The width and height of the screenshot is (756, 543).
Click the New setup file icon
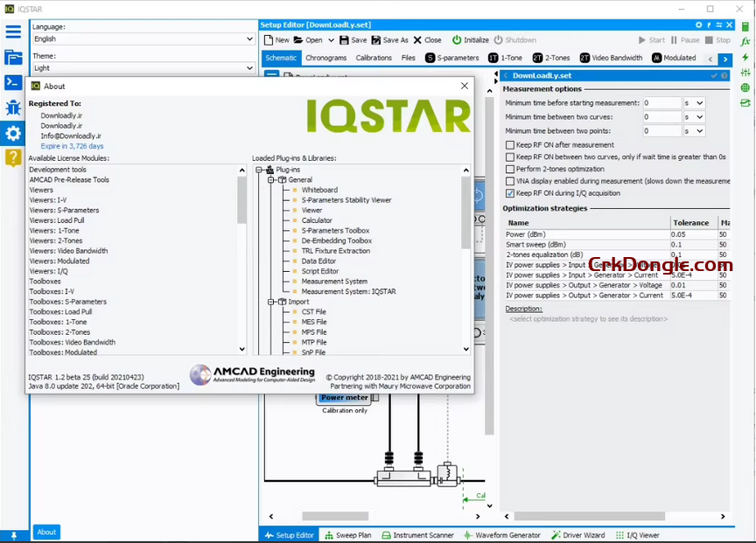point(269,40)
